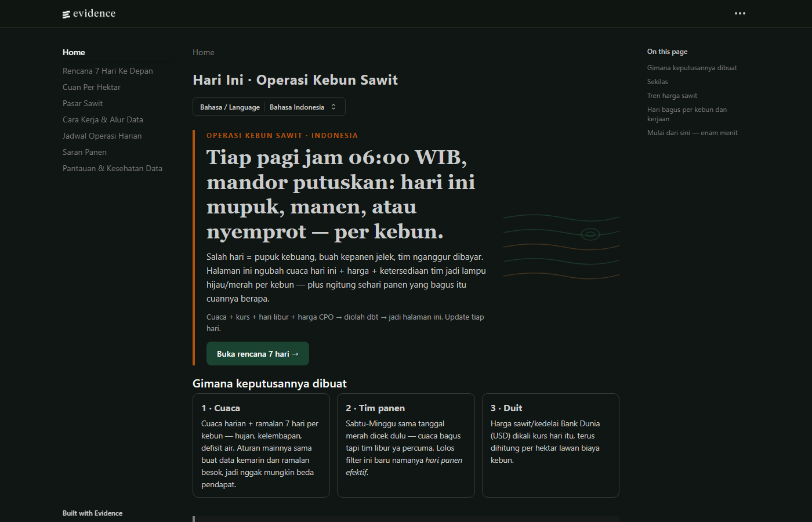Click the 'On this page' heading
The image size is (812, 522).
668,52
